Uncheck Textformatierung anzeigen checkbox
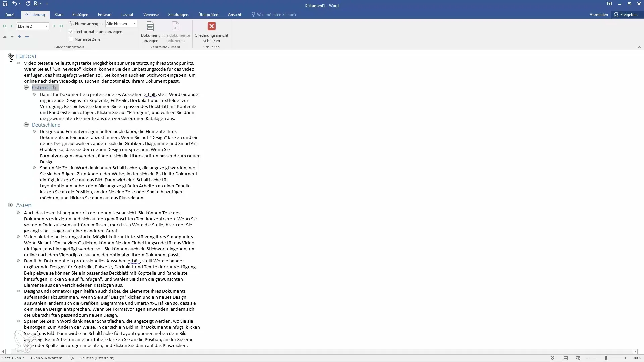This screenshot has width=644, height=362. click(71, 31)
